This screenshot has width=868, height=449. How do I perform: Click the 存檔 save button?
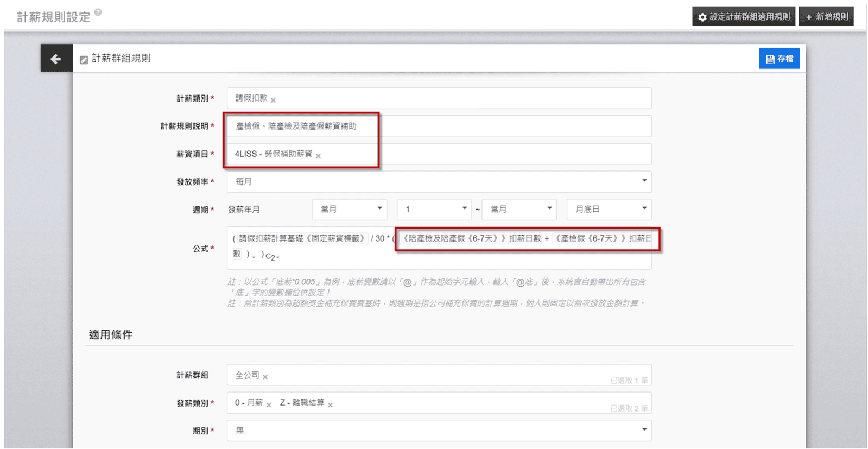778,59
